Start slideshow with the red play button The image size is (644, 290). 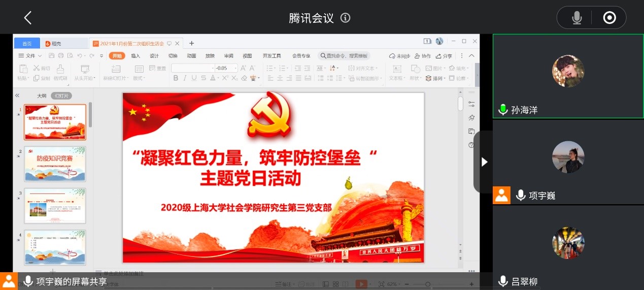[x=361, y=284]
